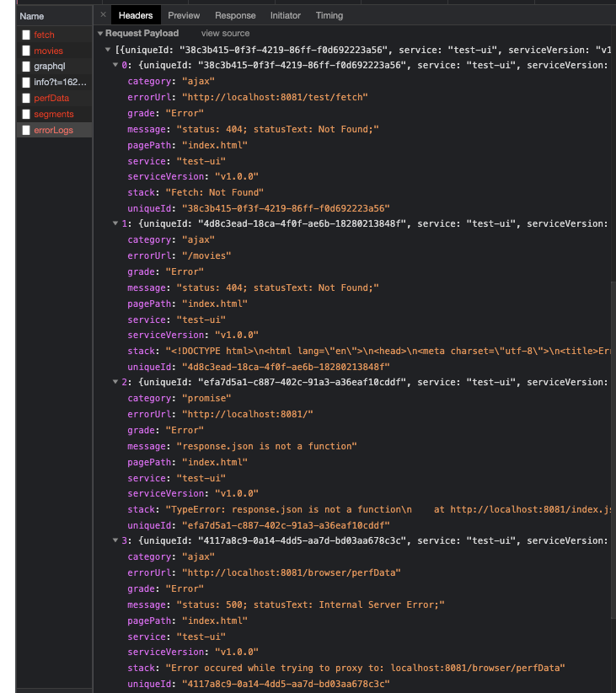The height and width of the screenshot is (693, 616).
Task: Collapse the root payload array
Action: coord(108,50)
